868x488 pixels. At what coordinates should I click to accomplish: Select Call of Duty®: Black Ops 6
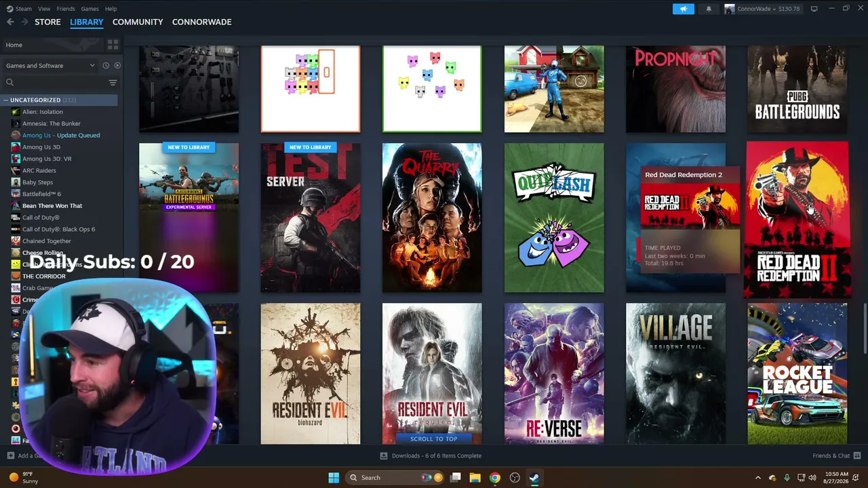click(x=58, y=229)
